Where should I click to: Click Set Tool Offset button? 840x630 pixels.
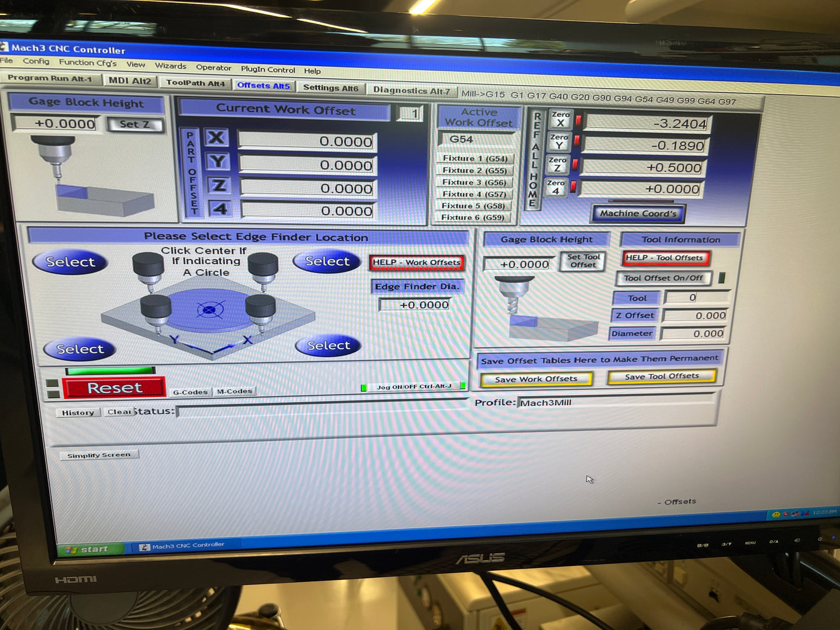coord(583,261)
